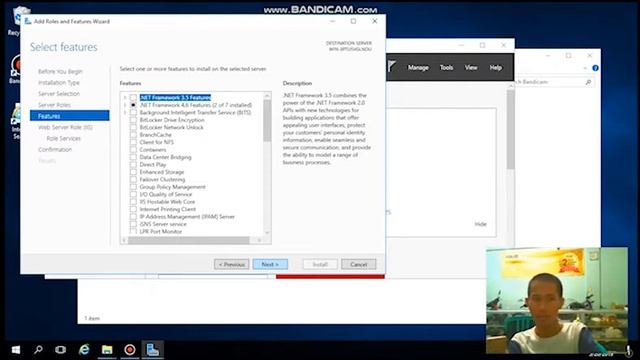Open Tools menu in Server Manager
This screenshot has width=640, height=360.
click(446, 68)
